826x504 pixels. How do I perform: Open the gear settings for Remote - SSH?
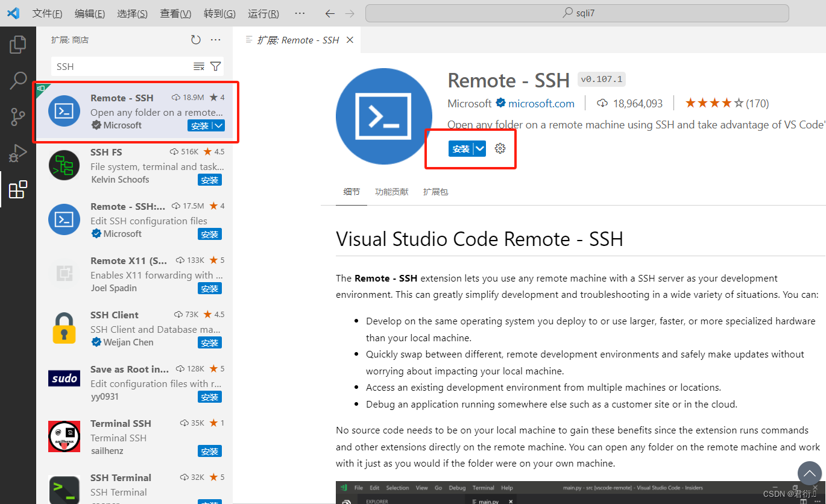500,148
